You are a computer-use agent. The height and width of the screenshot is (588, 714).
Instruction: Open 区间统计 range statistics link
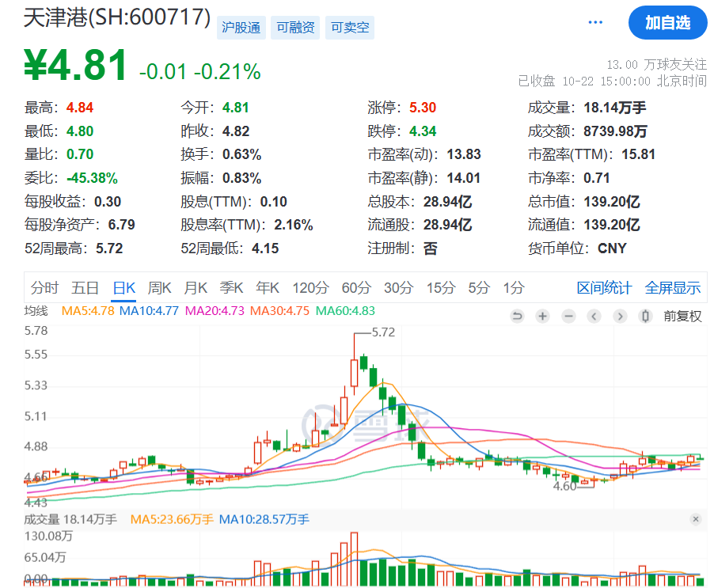tap(604, 287)
